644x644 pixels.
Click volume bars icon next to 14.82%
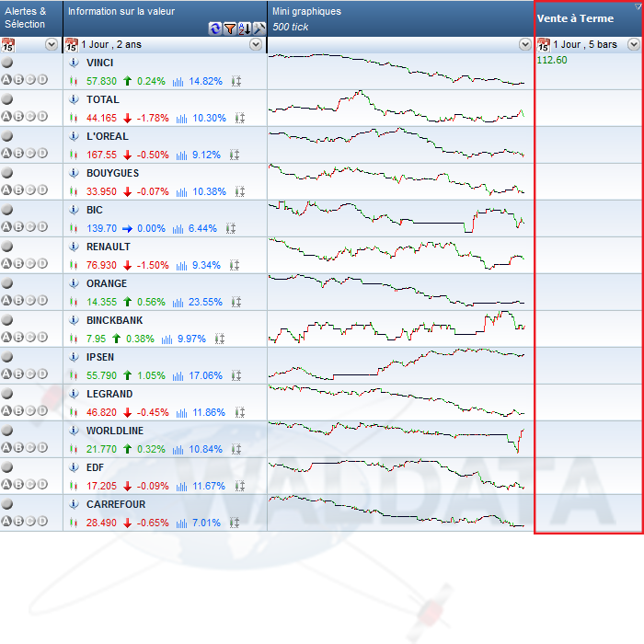tap(178, 82)
